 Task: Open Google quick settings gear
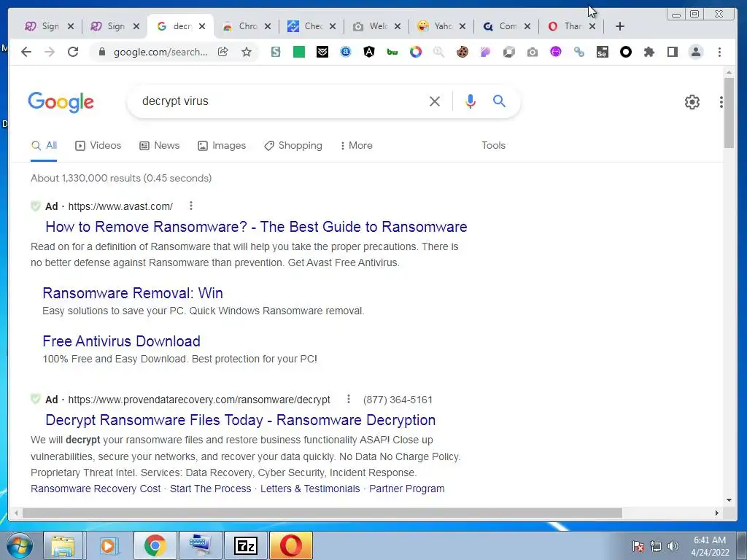click(692, 102)
